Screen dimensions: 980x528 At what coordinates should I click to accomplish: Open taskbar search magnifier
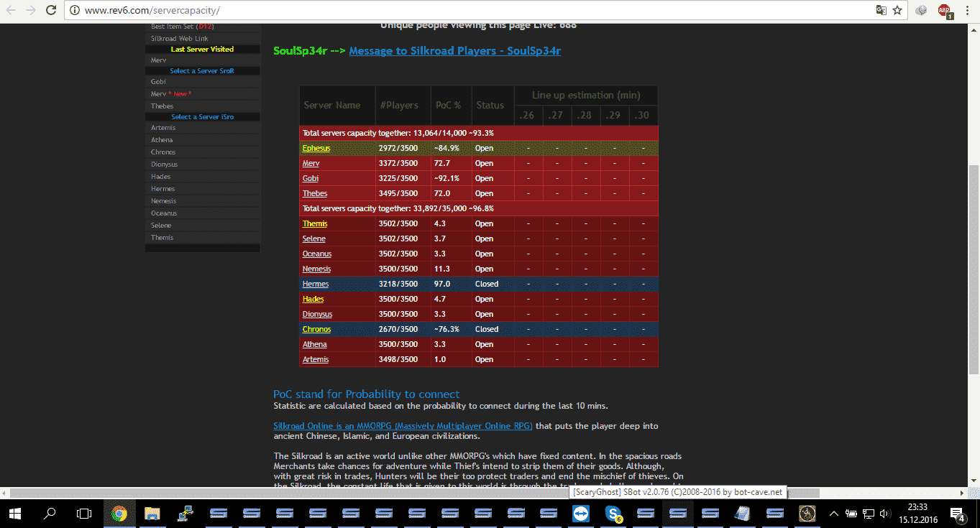point(50,514)
